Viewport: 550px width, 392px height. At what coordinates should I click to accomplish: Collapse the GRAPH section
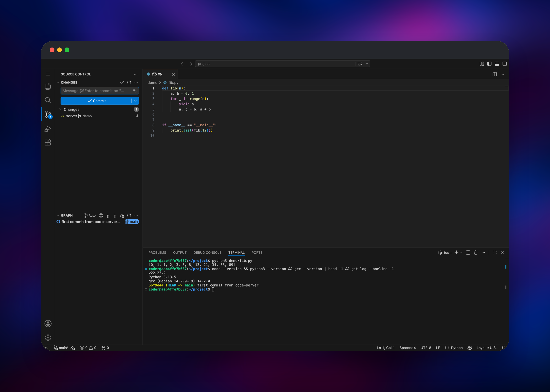pos(58,215)
